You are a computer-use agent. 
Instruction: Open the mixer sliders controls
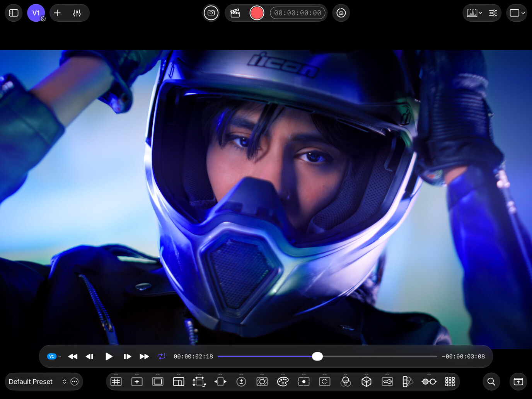(x=77, y=13)
